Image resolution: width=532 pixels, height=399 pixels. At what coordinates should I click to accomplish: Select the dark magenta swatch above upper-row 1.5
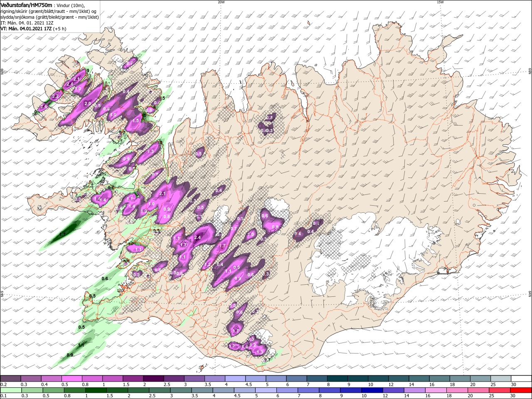(133, 379)
